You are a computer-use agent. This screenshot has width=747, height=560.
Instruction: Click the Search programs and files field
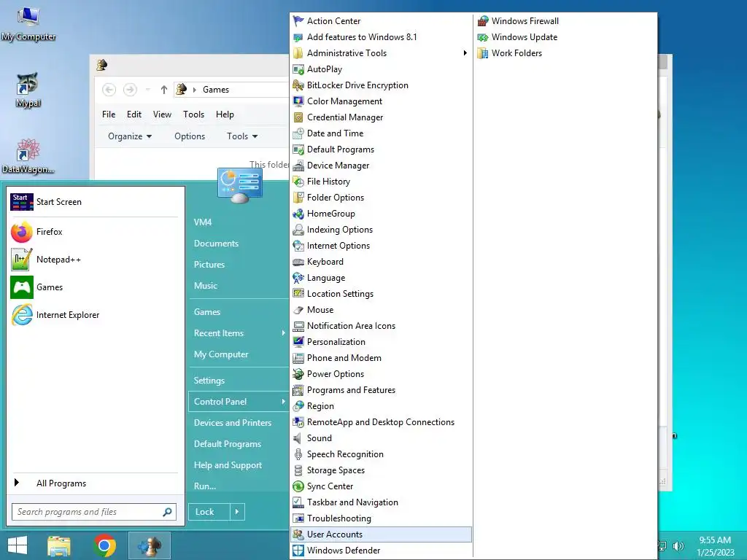click(94, 512)
